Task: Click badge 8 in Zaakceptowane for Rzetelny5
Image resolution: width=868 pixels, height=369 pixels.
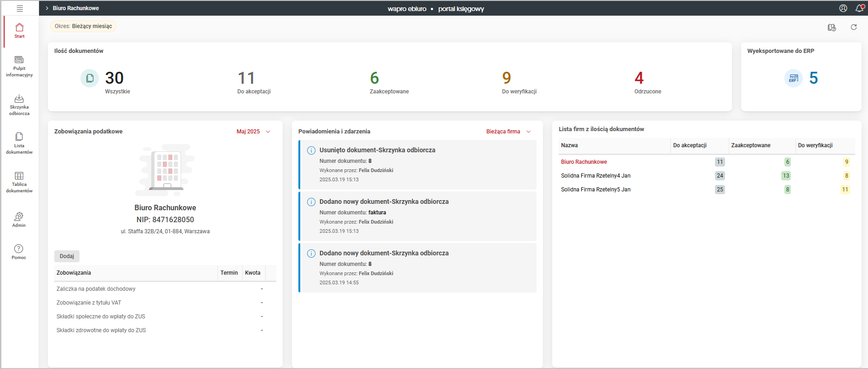Action: point(788,190)
